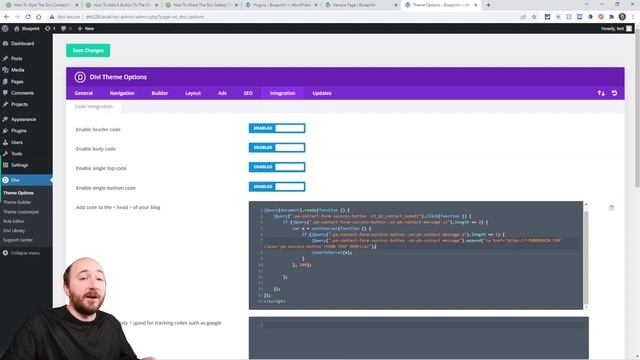Screen dimensions: 640x360
Task: Open Theme Builder submenu link
Action: (x=17, y=202)
